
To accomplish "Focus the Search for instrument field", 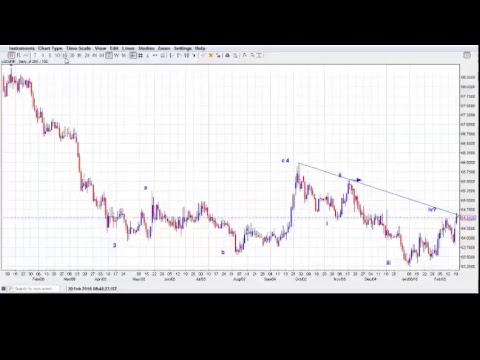I will (33, 288).
